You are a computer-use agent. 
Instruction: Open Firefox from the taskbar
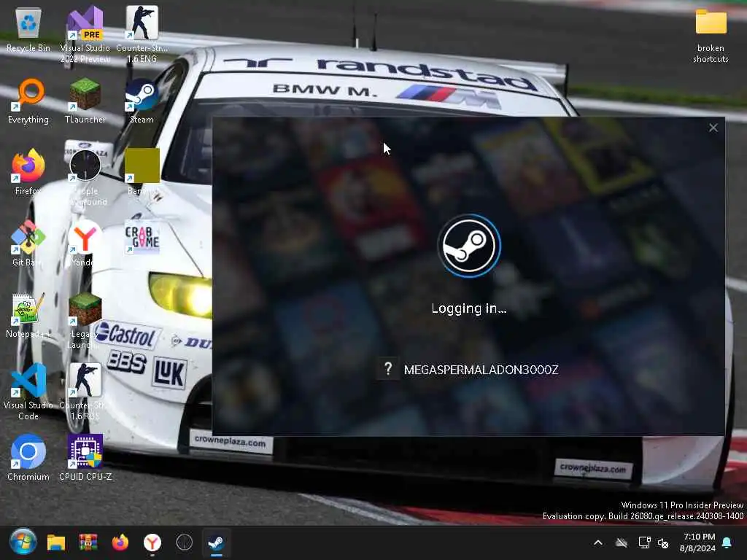[120, 542]
